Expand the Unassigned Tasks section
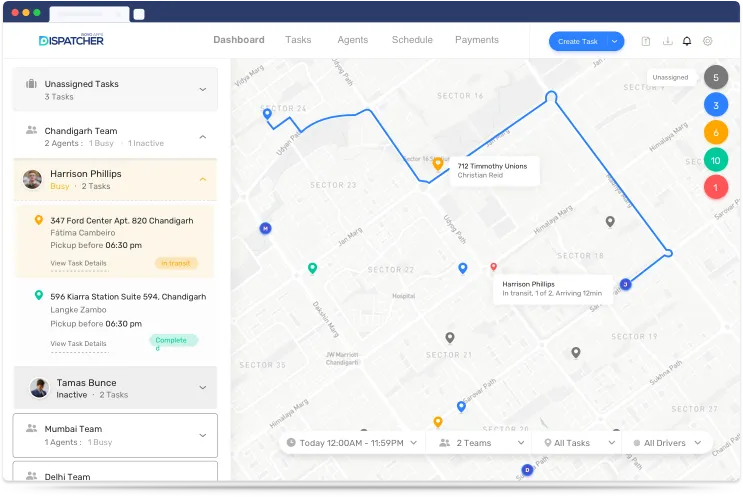 point(202,89)
